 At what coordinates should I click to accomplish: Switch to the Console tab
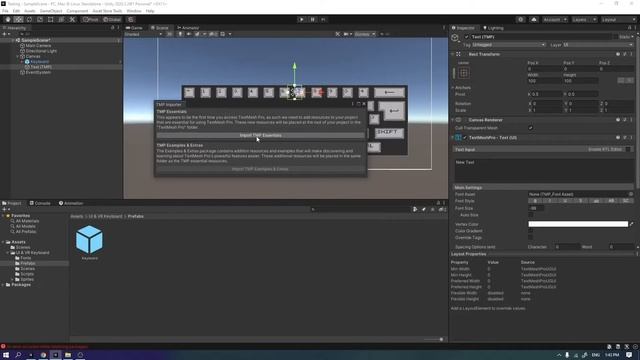tap(40, 203)
